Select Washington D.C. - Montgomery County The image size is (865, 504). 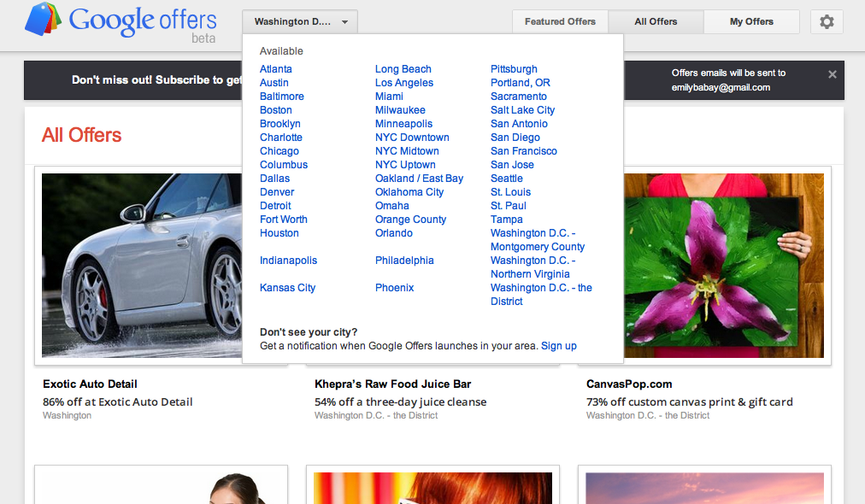pos(538,240)
